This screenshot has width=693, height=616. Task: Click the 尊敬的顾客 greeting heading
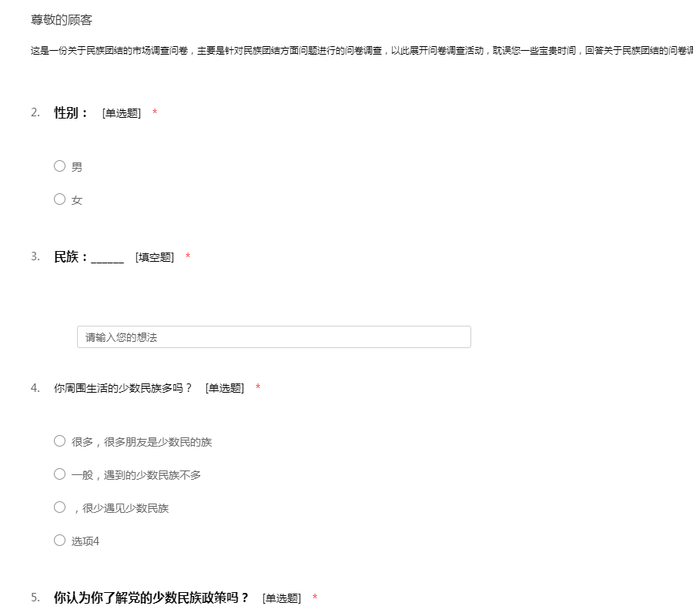pyautogui.click(x=62, y=20)
